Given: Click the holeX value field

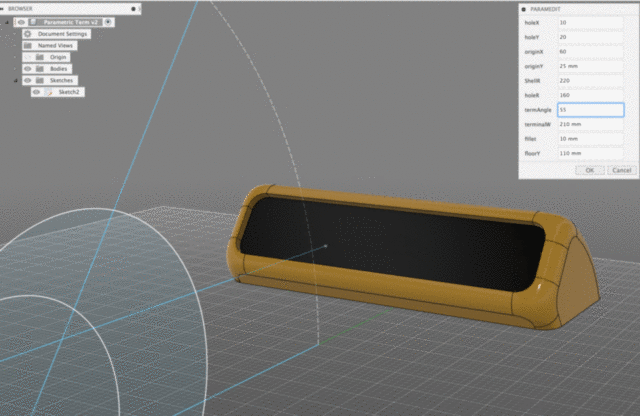Looking at the screenshot, I should [x=590, y=22].
